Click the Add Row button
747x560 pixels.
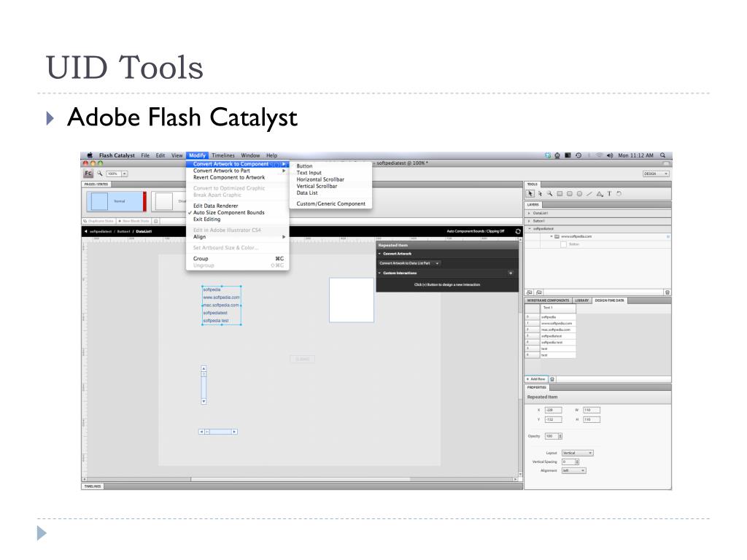click(x=536, y=379)
